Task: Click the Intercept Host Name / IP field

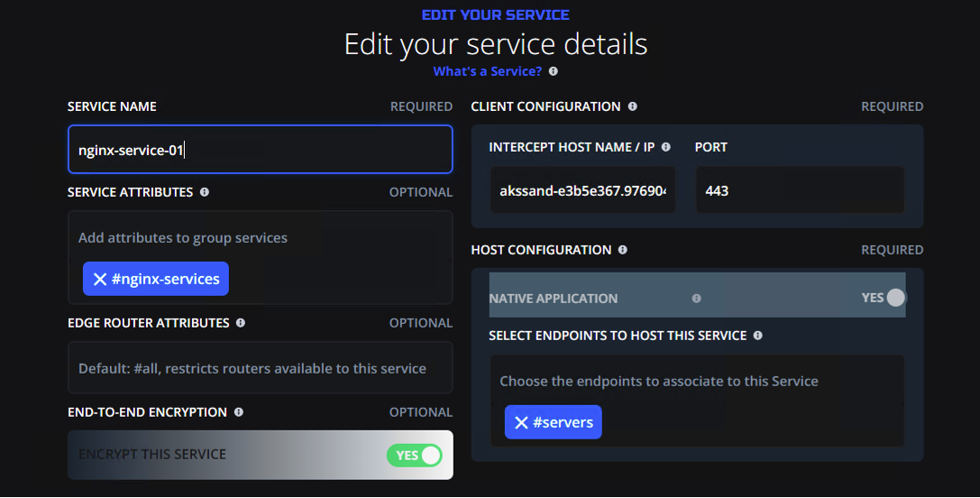Action: click(x=582, y=190)
